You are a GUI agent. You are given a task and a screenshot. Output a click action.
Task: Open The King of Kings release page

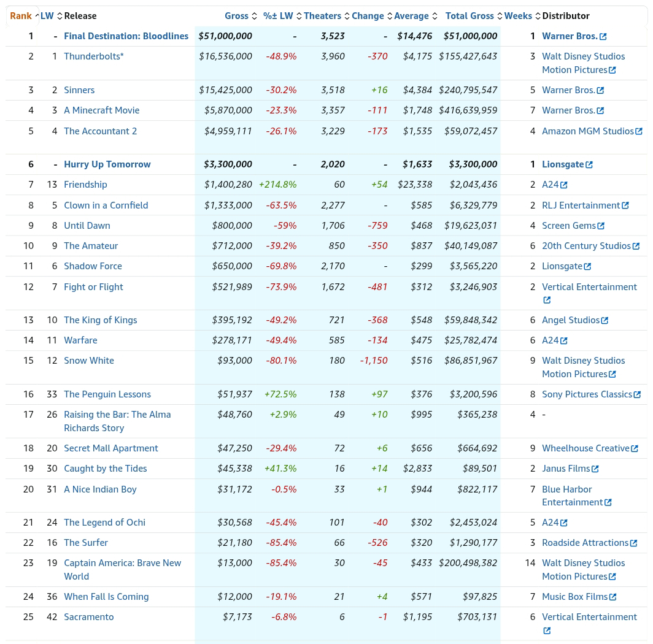[x=101, y=320]
